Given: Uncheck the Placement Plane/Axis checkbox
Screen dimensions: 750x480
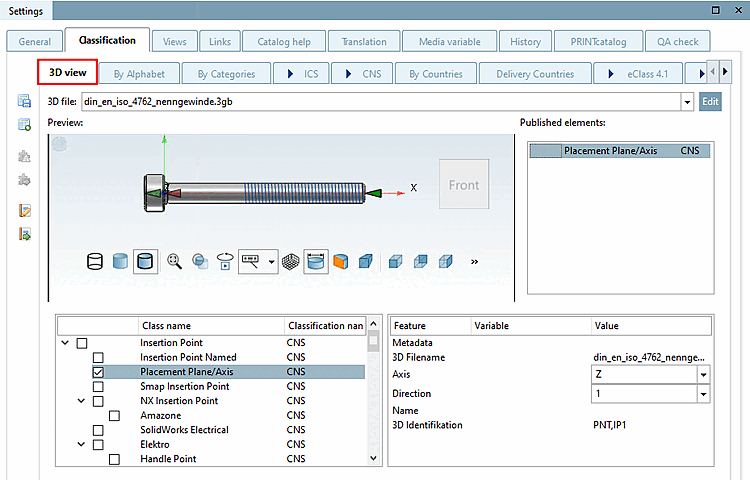Looking at the screenshot, I should (x=98, y=372).
